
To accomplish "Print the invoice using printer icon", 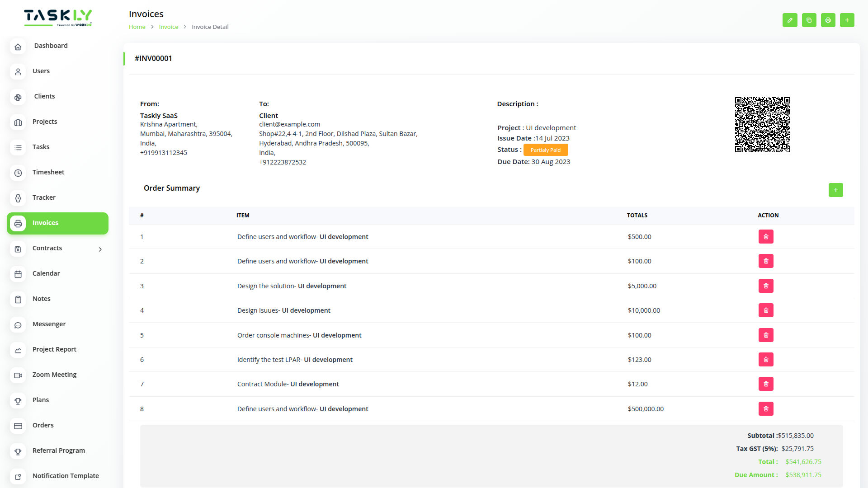I will click(828, 20).
